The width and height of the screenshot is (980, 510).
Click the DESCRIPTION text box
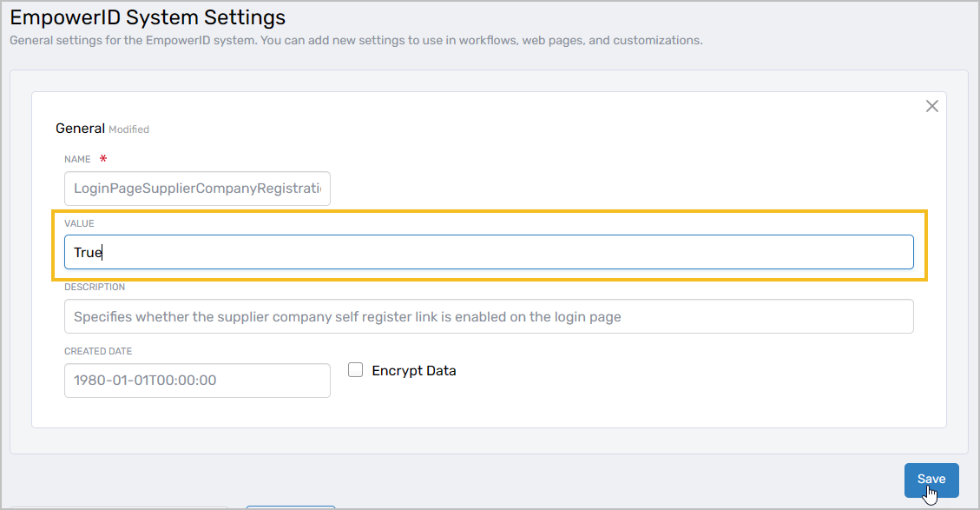pyautogui.click(x=490, y=316)
